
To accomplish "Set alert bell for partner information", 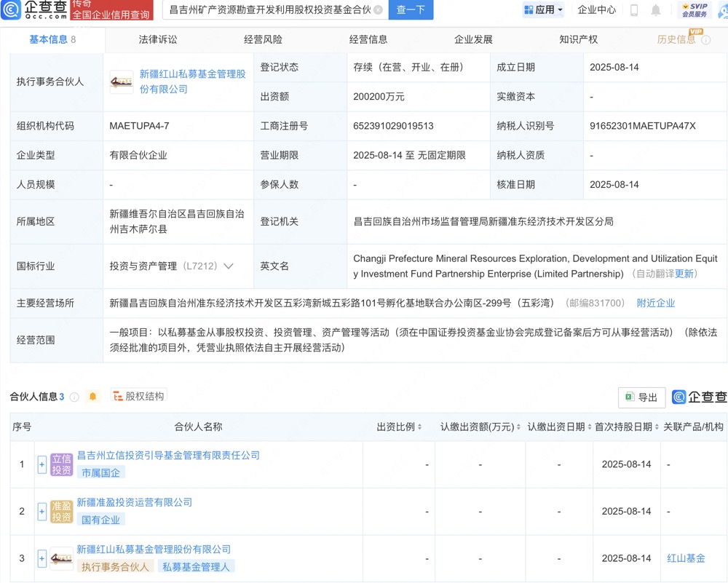I will pyautogui.click(x=93, y=397).
